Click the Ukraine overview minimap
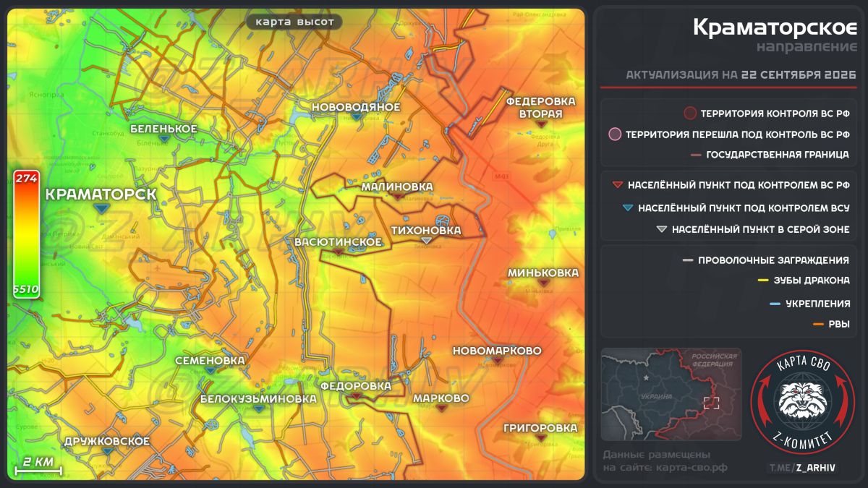The height and width of the screenshot is (488, 868). click(671, 394)
